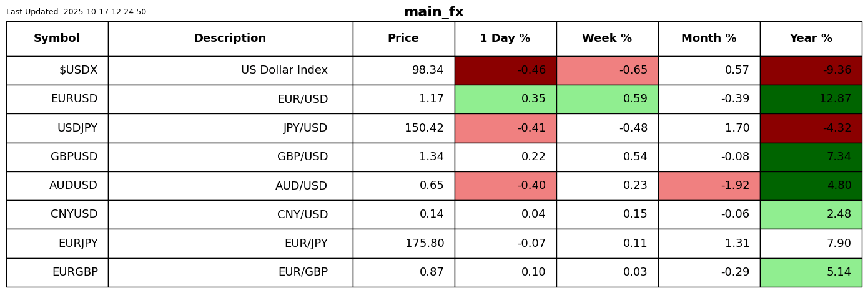Select the EUR/GBP description cell
The height and width of the screenshot is (293, 868).
(x=303, y=272)
